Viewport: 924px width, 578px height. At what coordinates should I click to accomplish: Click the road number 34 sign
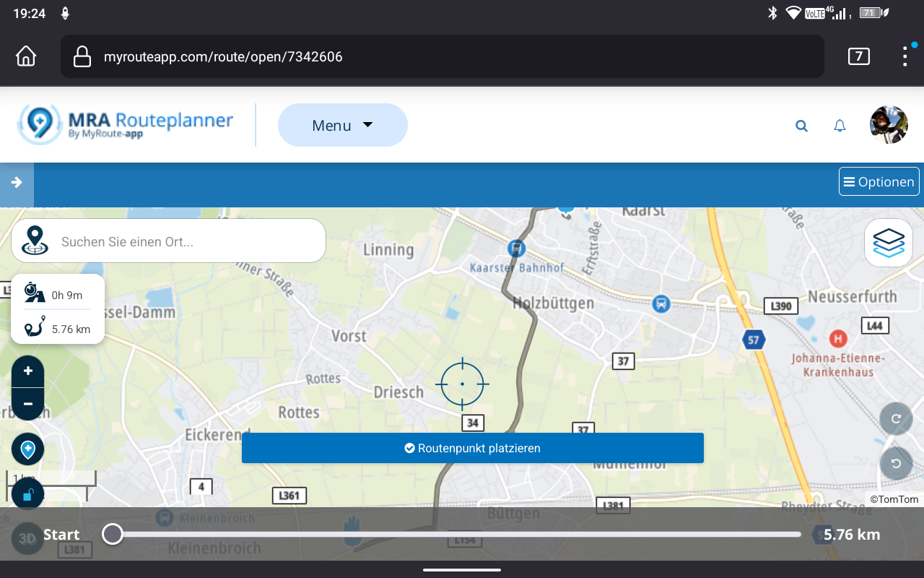pos(473,423)
